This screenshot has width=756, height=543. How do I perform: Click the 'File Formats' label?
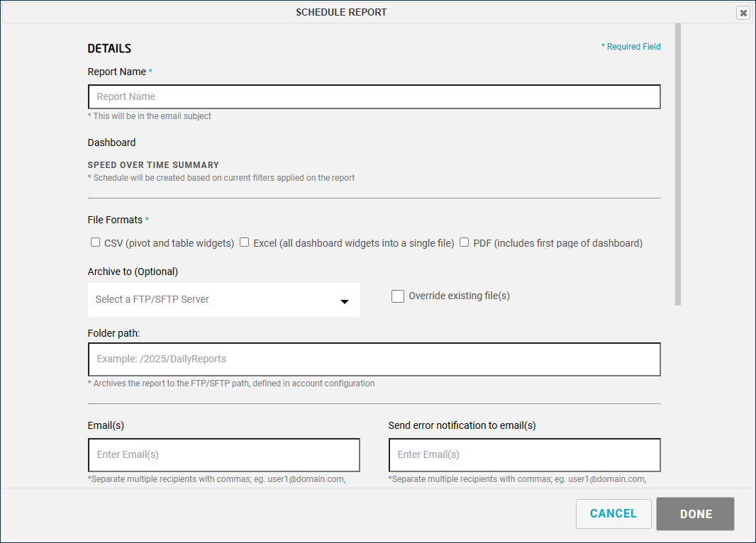tap(115, 220)
